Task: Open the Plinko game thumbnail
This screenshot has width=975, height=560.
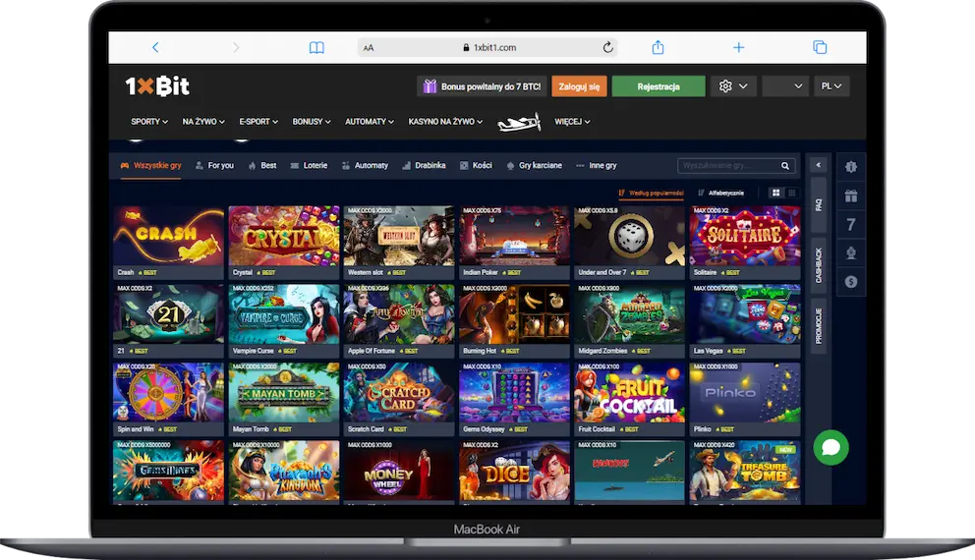Action: 745,392
